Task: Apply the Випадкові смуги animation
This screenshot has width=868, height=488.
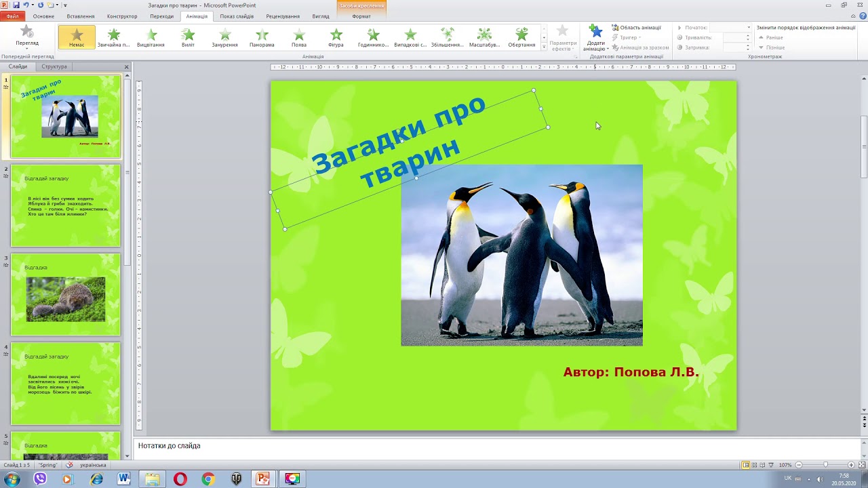Action: 410,37
